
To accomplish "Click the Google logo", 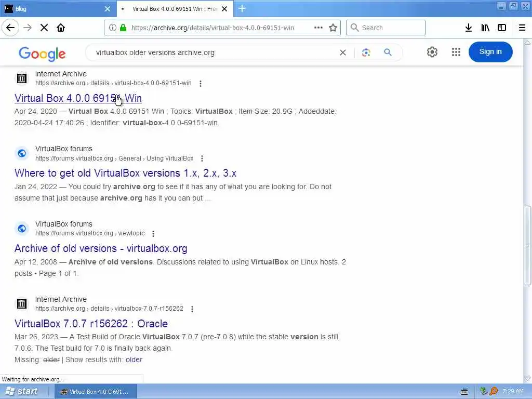I will [42, 54].
